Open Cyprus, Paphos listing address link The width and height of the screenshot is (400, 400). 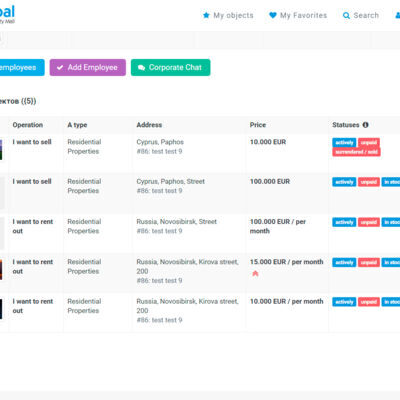coord(160,142)
